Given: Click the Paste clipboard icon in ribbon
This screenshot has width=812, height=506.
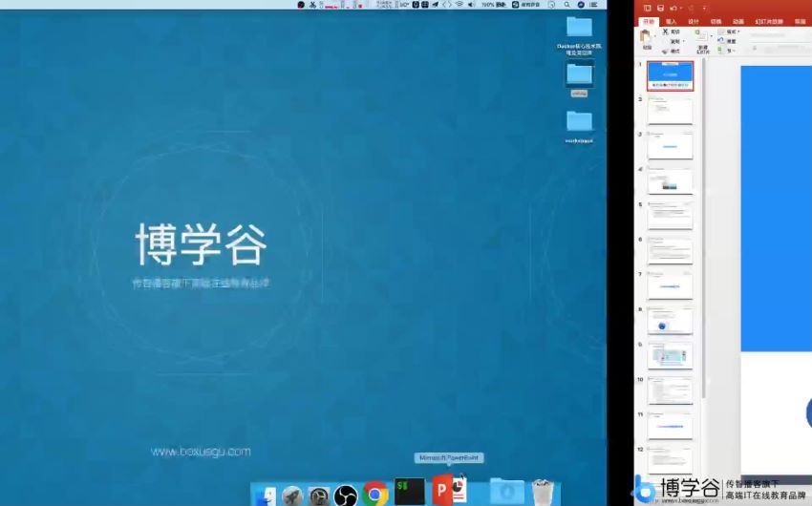Looking at the screenshot, I should coord(645,36).
